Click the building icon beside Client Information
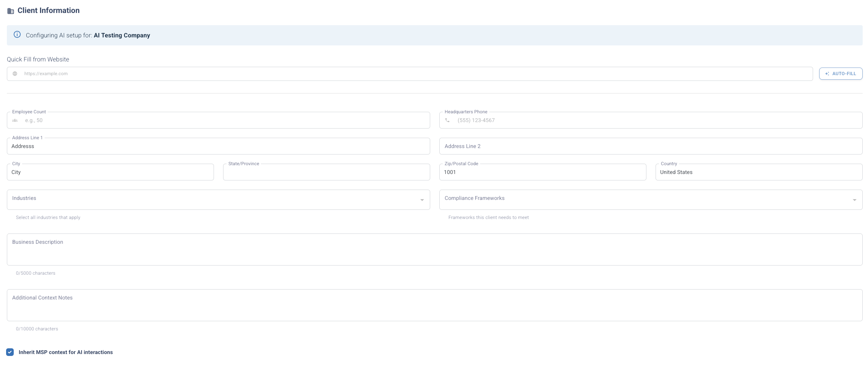 click(10, 11)
